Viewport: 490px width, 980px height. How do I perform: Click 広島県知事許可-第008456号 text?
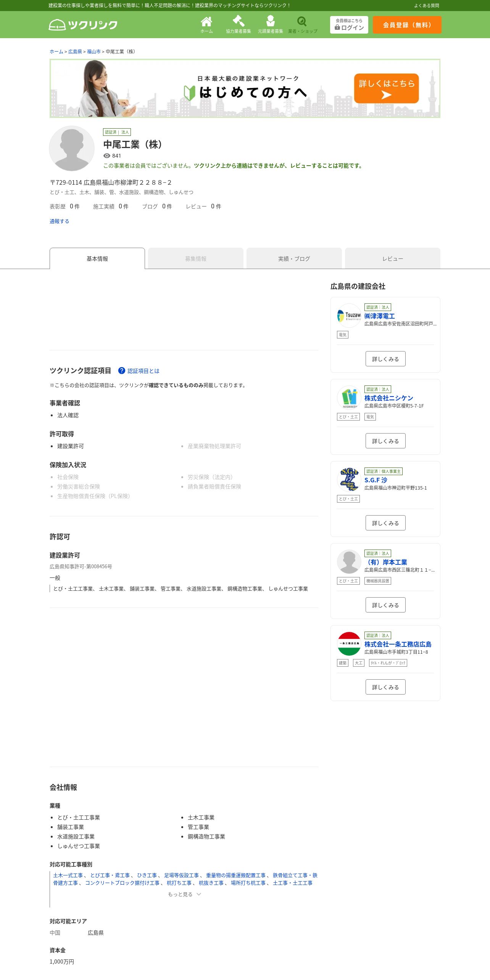click(x=81, y=566)
